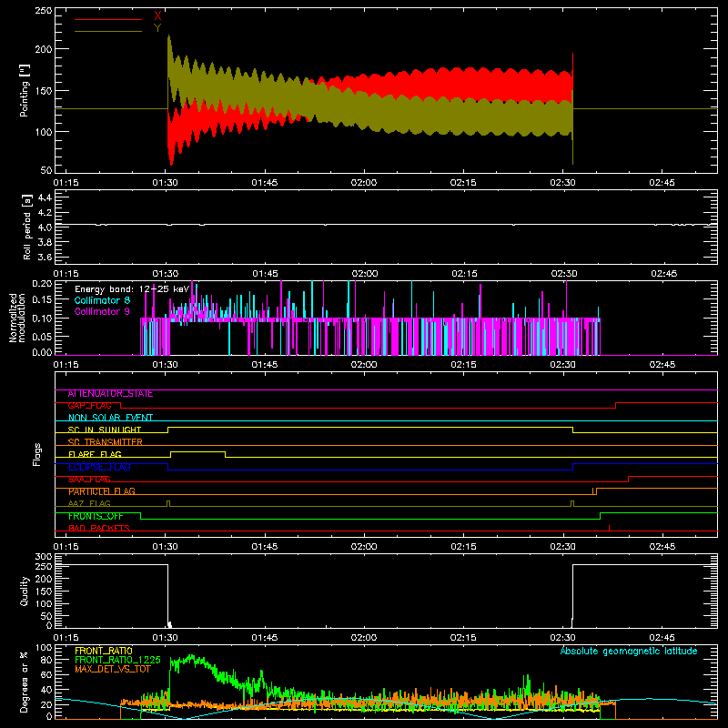Click the 'Degrees or %' axis title
Screen dimensions: 728x728
tap(25, 682)
